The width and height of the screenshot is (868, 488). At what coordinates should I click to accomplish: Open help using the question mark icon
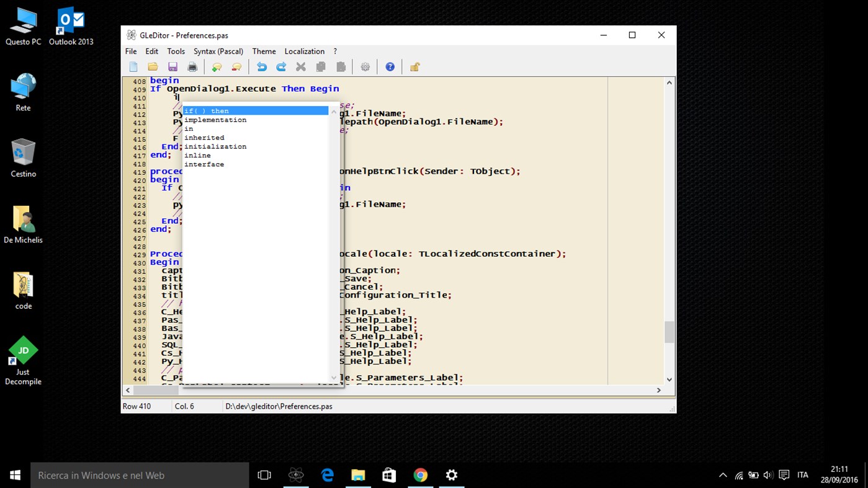point(390,66)
